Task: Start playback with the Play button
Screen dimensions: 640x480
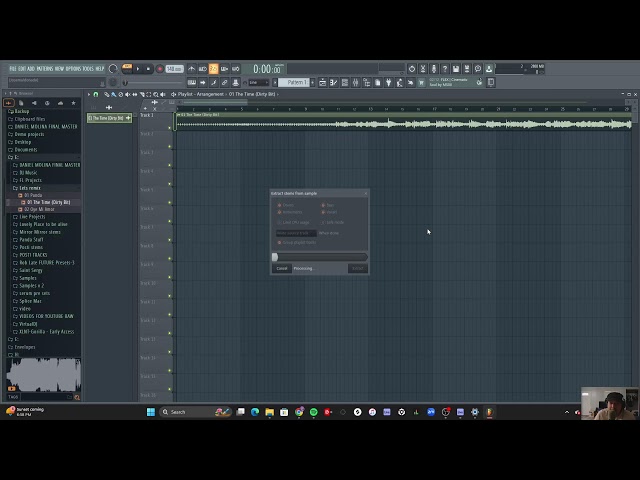Action: coord(138,69)
